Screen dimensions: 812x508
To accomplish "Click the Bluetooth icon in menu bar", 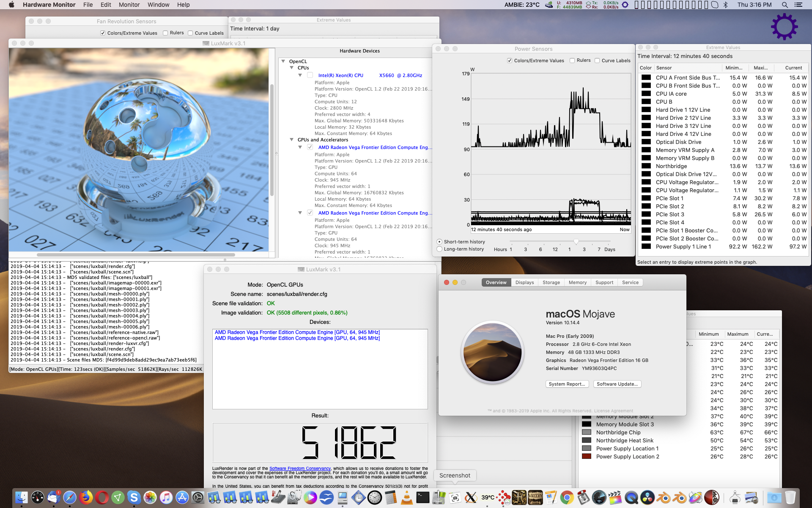I will click(x=726, y=5).
